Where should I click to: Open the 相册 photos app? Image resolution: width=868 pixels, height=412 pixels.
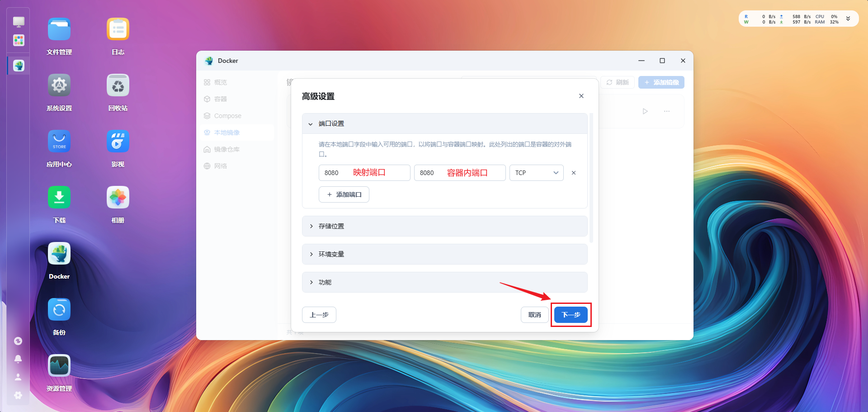tap(118, 198)
